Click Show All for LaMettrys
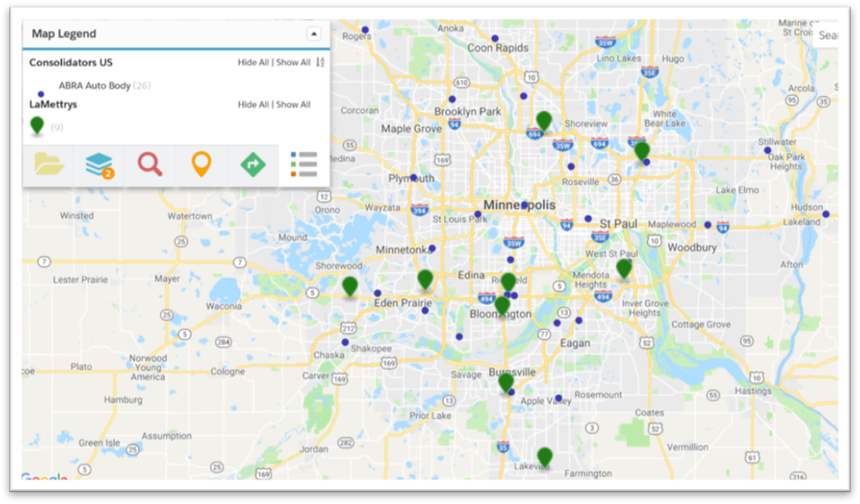Viewport: 860px width, 504px height. point(293,104)
